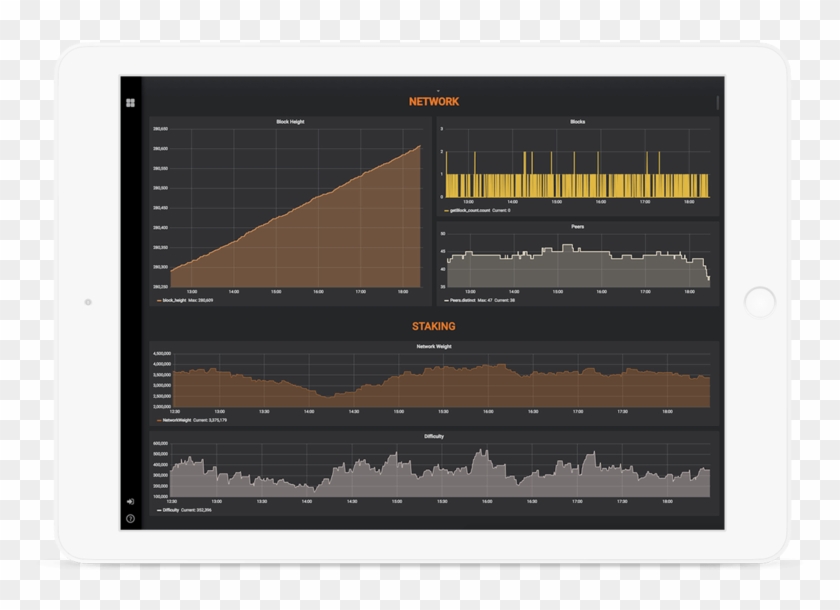Screen dimensions: 840x610
Task: Toggle the getBlock_count.count legend series
Action: pos(472,211)
